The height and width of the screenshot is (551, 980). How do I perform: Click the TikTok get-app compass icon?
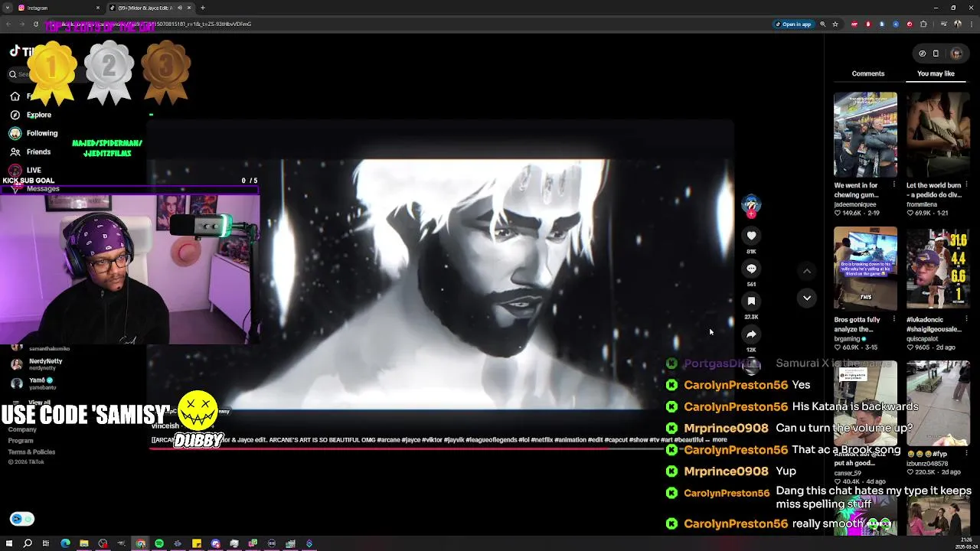(x=922, y=54)
